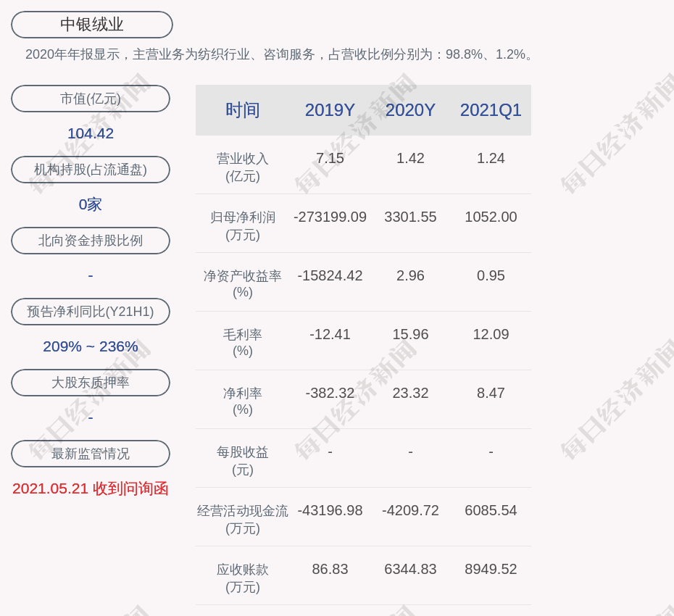Image resolution: width=674 pixels, height=616 pixels.
Task: Click the 每股收益(元) row label
Action: (243, 461)
